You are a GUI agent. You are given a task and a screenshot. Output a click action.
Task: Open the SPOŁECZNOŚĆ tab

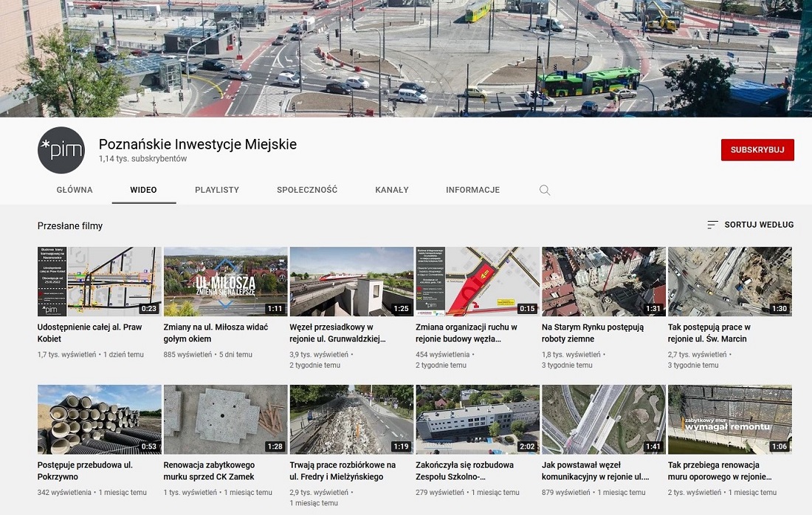click(x=306, y=190)
